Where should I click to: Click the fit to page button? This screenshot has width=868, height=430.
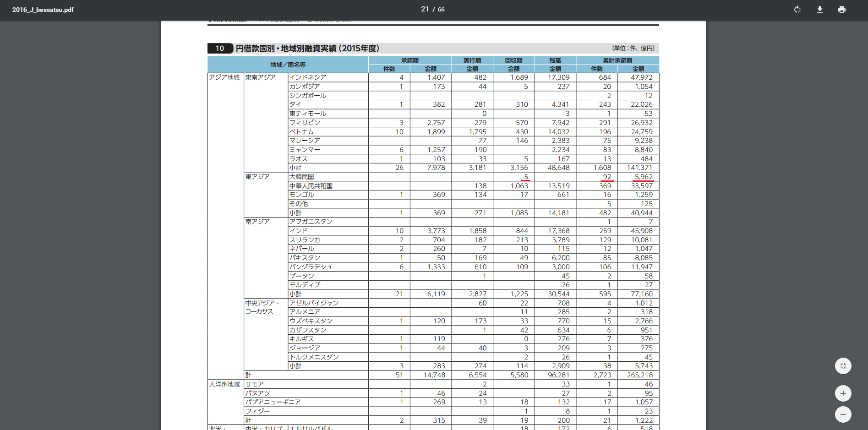pos(843,366)
